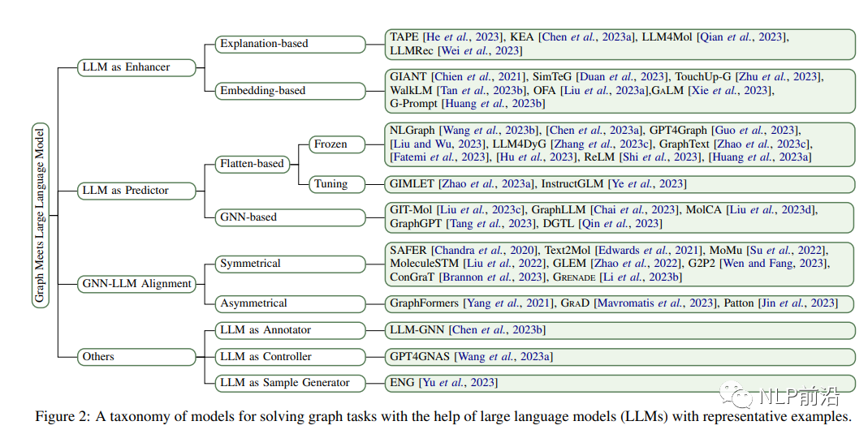Click the Zhang et al., 2023c LLM4DyG citation
The width and height of the screenshot is (868, 434).
(601, 144)
